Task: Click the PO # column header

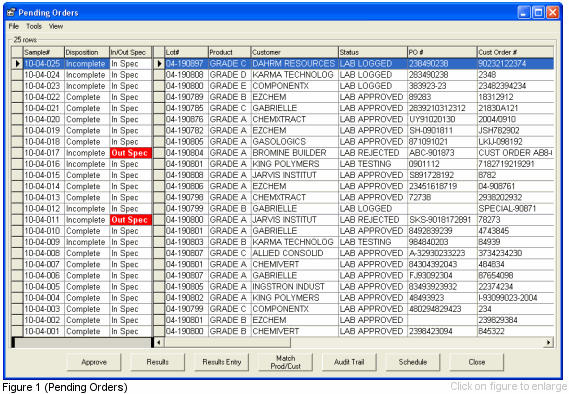Action: pyautogui.click(x=442, y=52)
